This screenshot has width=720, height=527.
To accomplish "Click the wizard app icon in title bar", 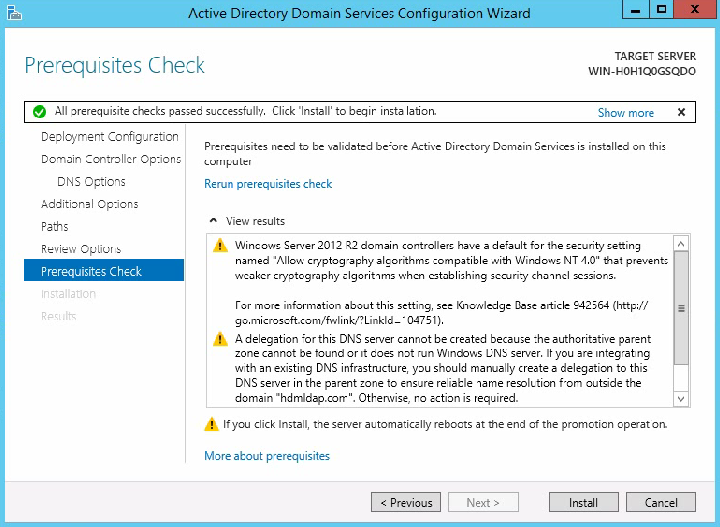I will click(14, 13).
